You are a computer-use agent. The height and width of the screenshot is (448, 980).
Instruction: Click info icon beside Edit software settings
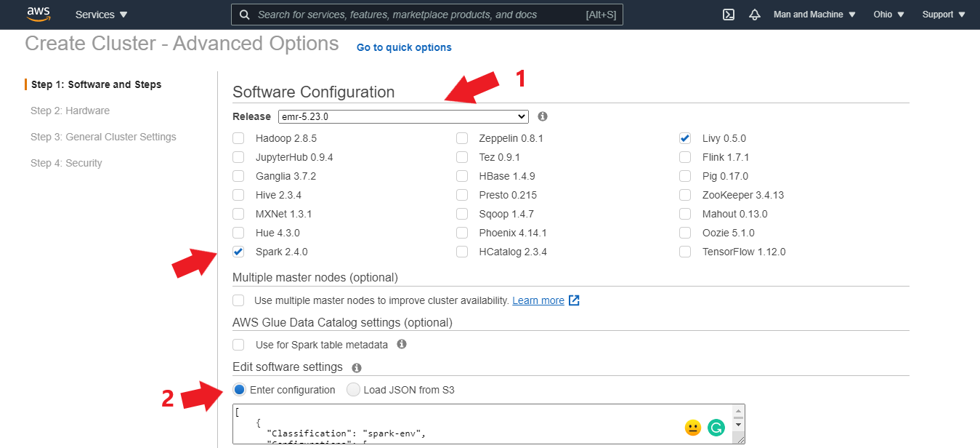(357, 368)
